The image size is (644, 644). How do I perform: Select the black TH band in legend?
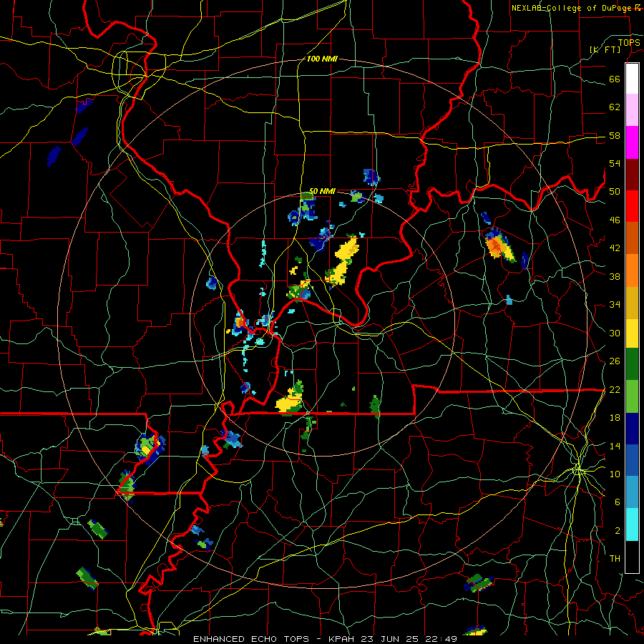tap(632, 557)
